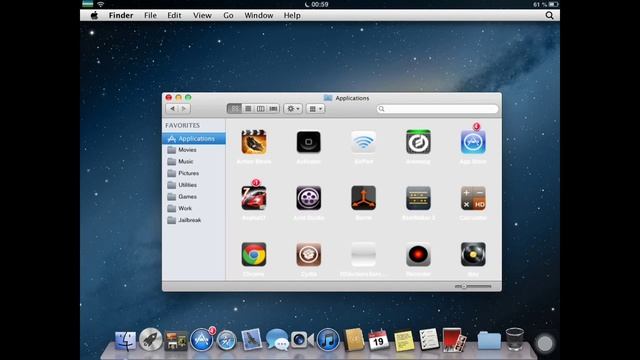Select Music folder in sidebar

point(194,162)
